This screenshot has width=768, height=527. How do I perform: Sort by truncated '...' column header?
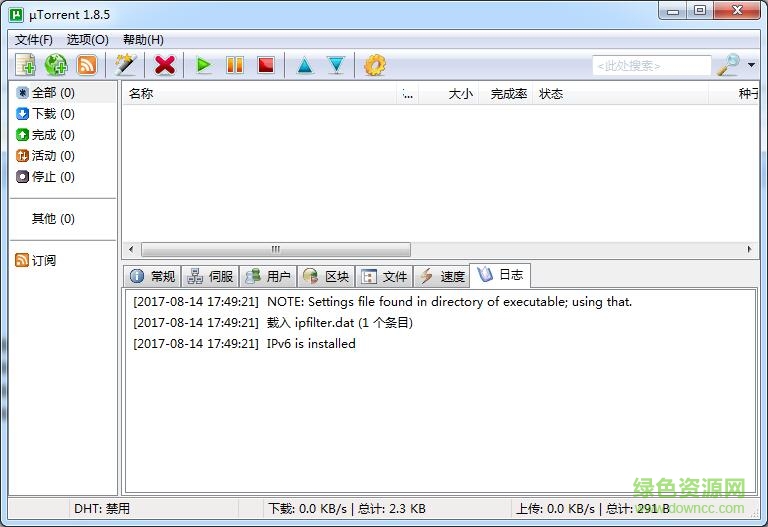point(408,94)
